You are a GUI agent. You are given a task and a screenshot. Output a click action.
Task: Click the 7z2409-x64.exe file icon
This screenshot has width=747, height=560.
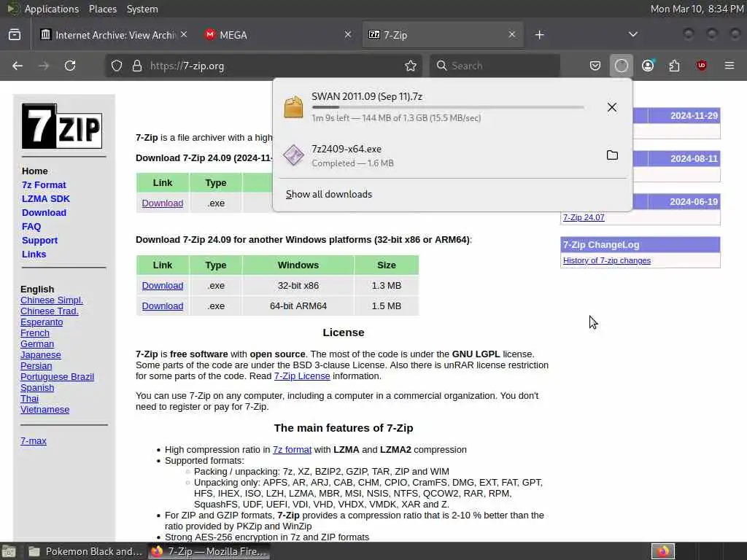tap(293, 155)
